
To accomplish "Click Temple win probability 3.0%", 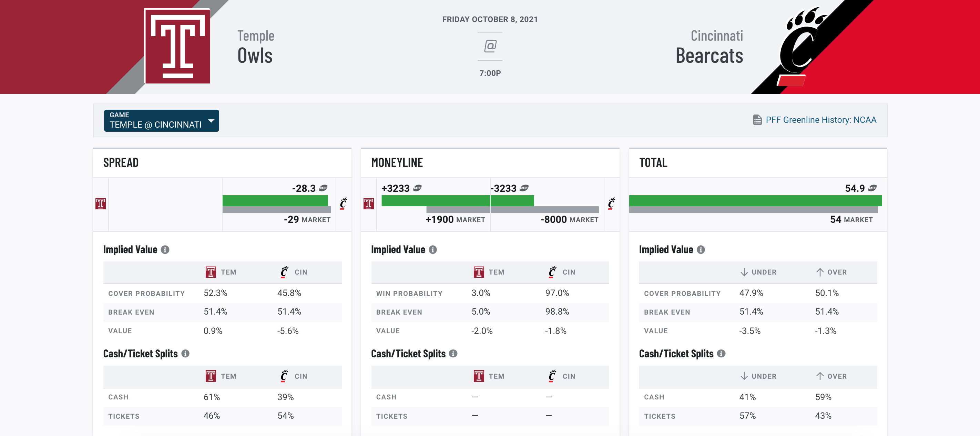I will coord(481,293).
